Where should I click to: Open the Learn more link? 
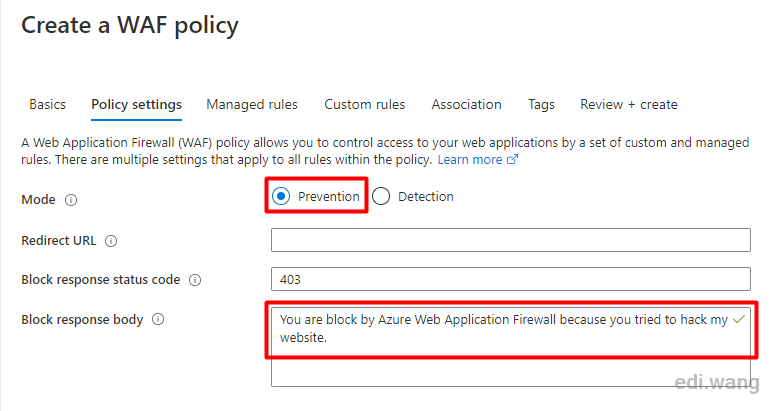point(470,160)
